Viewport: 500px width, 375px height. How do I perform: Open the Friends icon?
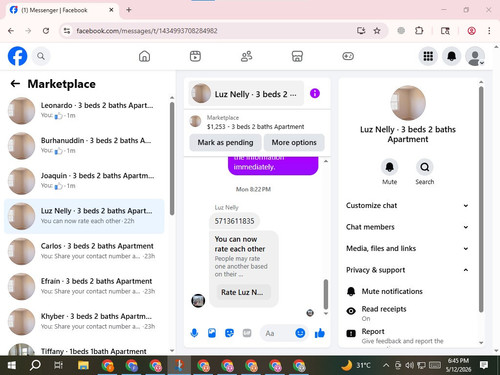coord(246,56)
